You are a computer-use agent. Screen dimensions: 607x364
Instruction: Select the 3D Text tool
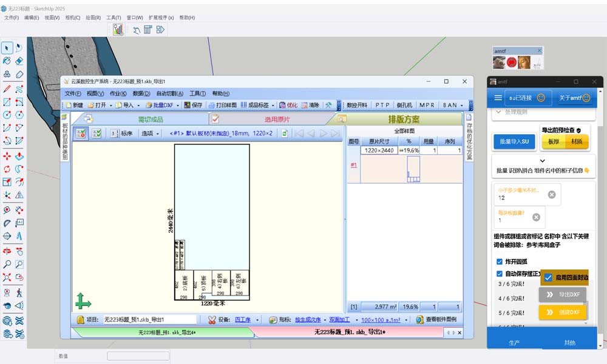19,236
